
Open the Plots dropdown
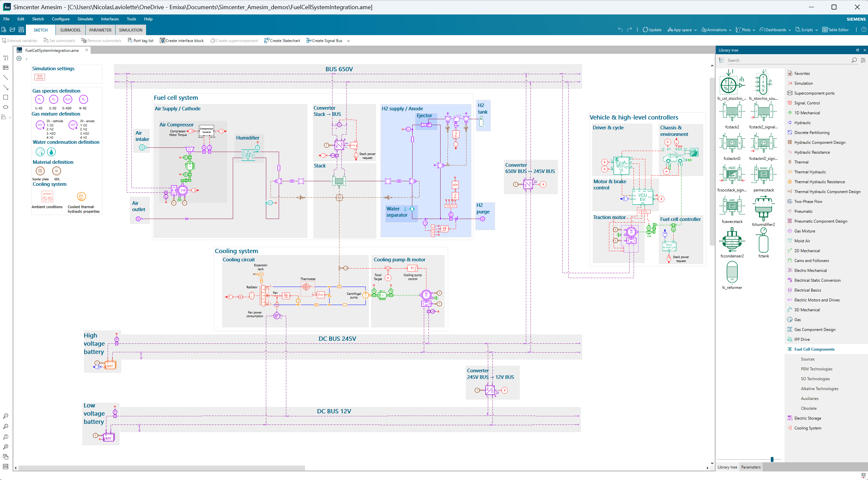point(745,30)
